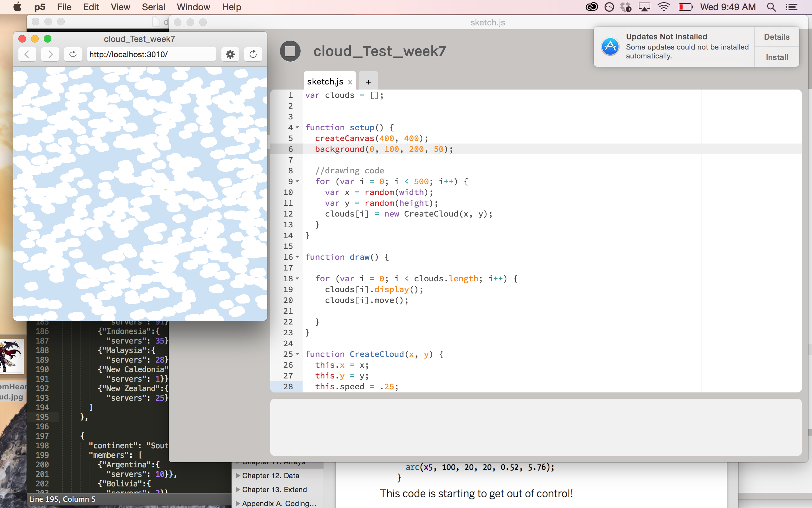Click Details on the update notification

(777, 37)
